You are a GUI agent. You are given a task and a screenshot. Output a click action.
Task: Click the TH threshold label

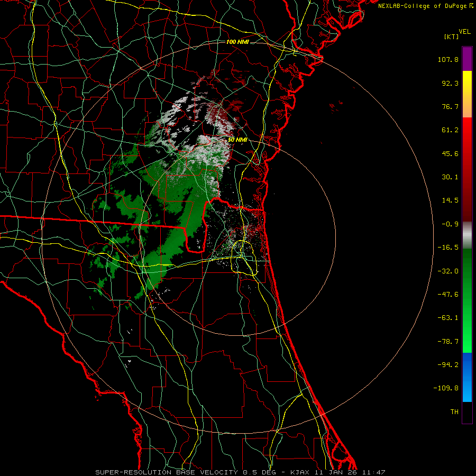click(x=454, y=412)
